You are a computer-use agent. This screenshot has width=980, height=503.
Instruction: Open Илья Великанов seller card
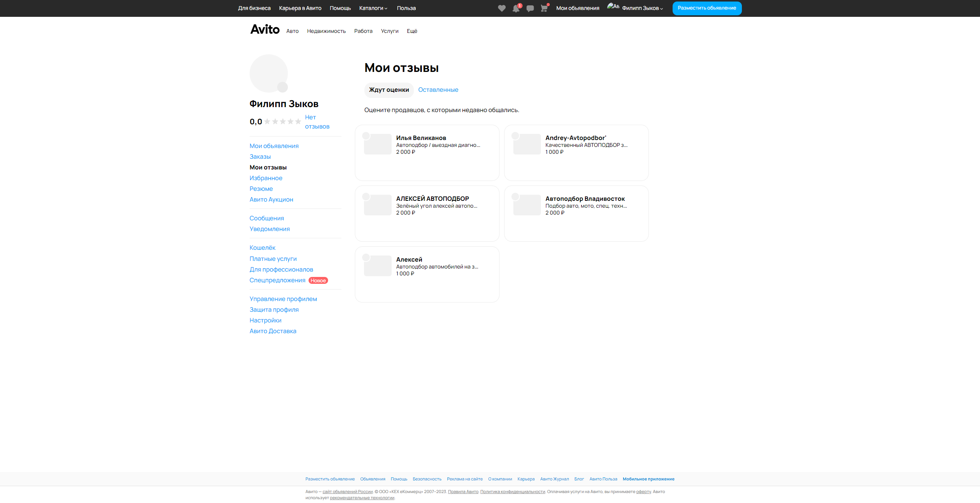427,153
